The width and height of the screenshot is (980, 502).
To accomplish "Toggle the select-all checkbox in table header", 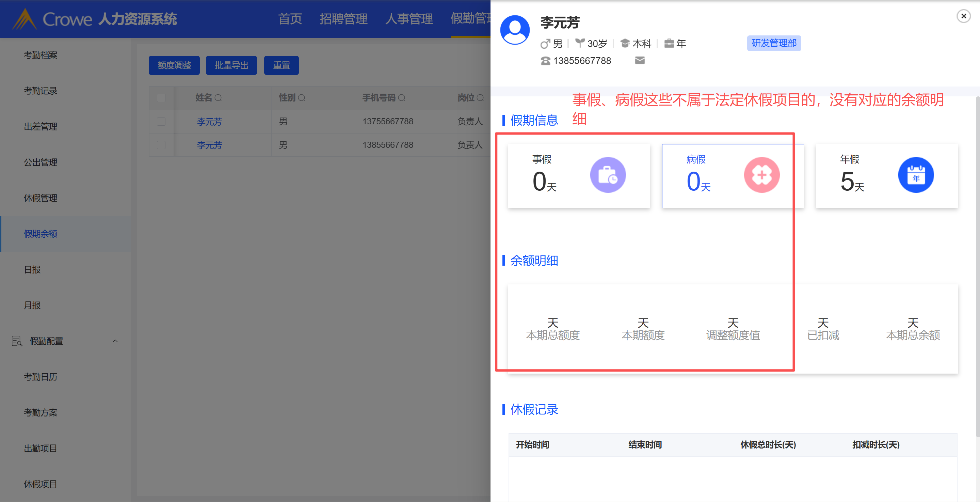I will tap(161, 98).
